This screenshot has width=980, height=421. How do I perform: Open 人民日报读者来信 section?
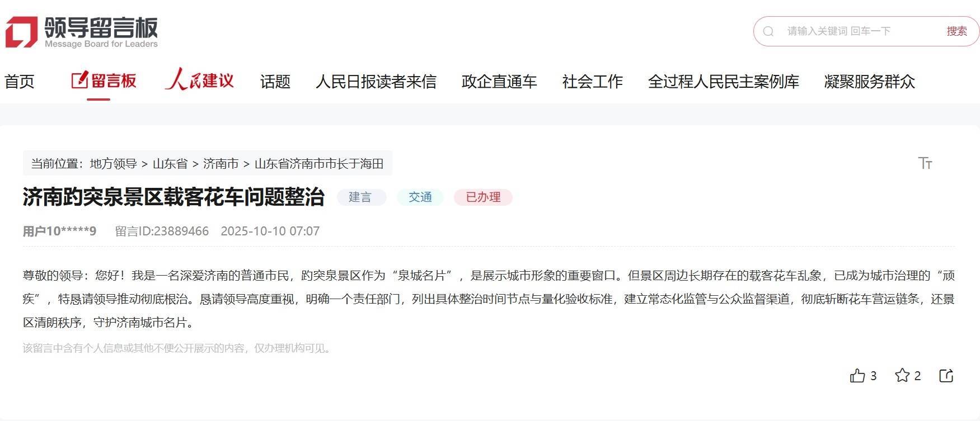click(x=376, y=82)
